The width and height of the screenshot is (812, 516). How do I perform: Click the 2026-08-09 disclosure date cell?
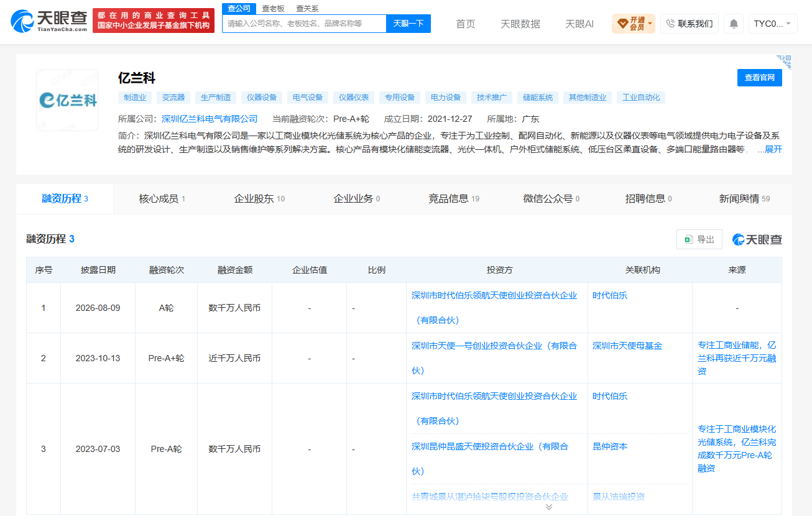click(98, 308)
